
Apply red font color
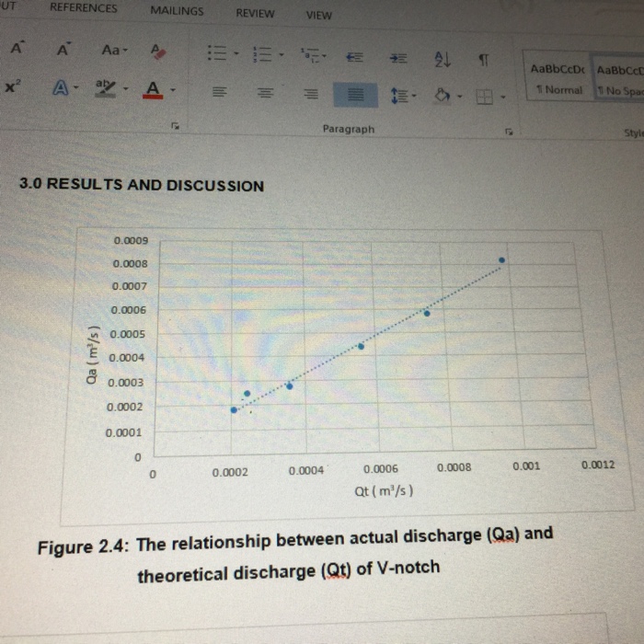tap(154, 88)
